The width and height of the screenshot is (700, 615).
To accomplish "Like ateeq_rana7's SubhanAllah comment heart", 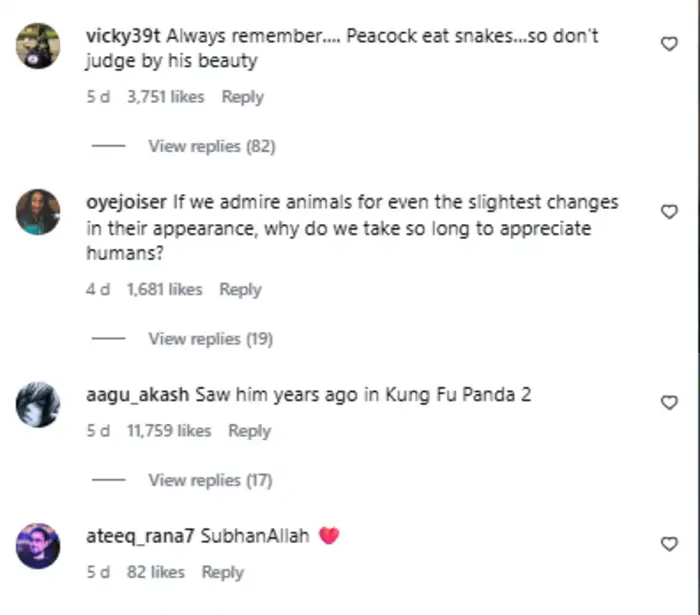I will coord(670,544).
